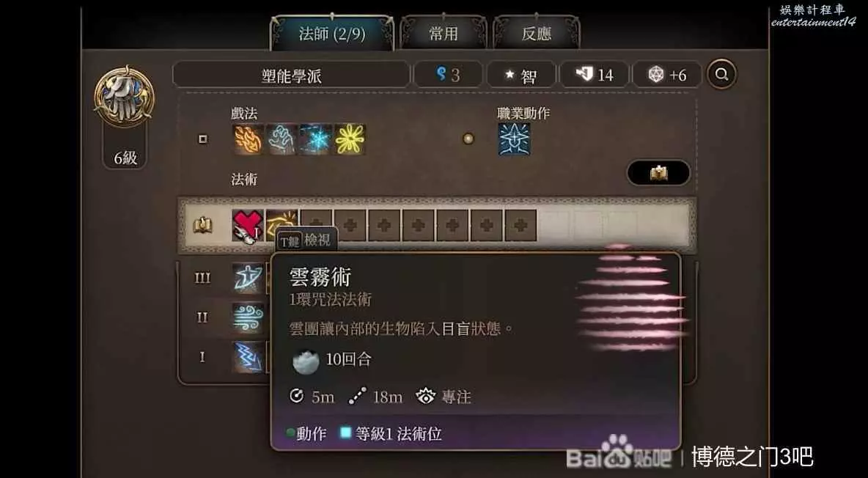
Task: Select the fire bolt cantrip icon
Action: (x=248, y=139)
